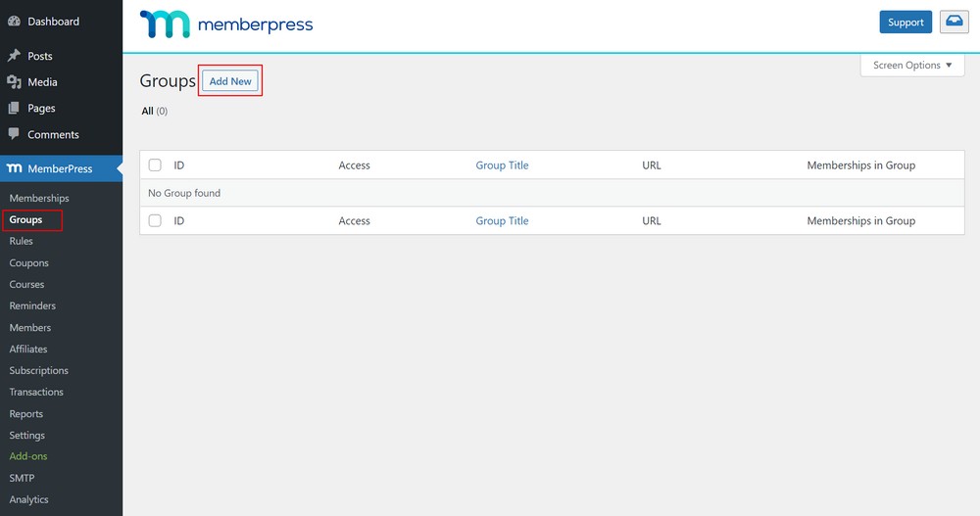Tick the select-all checkbox in table header

coord(155,164)
